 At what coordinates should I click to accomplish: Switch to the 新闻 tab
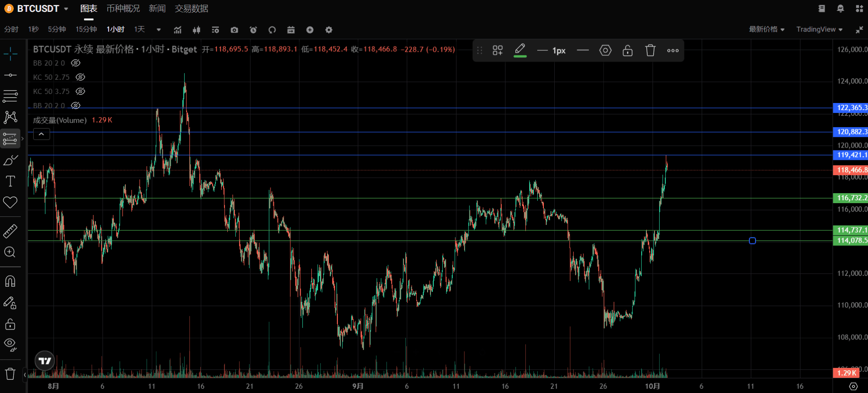point(157,9)
